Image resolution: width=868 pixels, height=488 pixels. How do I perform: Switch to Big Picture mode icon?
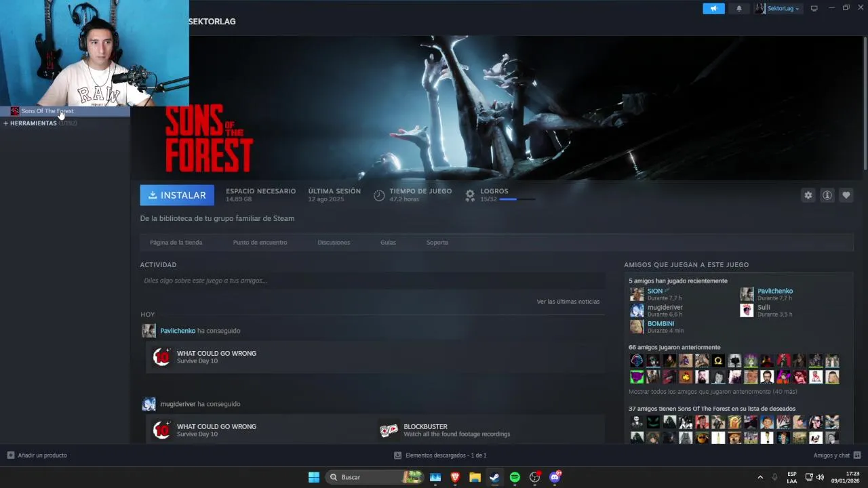[814, 8]
